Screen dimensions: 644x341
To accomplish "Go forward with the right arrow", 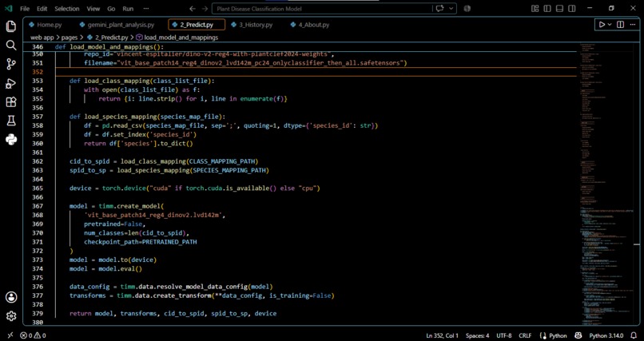I will click(204, 9).
